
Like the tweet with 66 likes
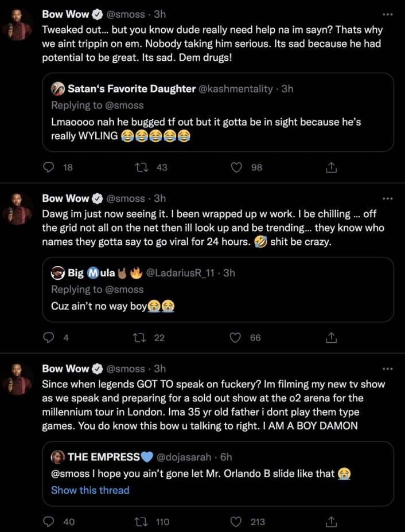tap(235, 338)
